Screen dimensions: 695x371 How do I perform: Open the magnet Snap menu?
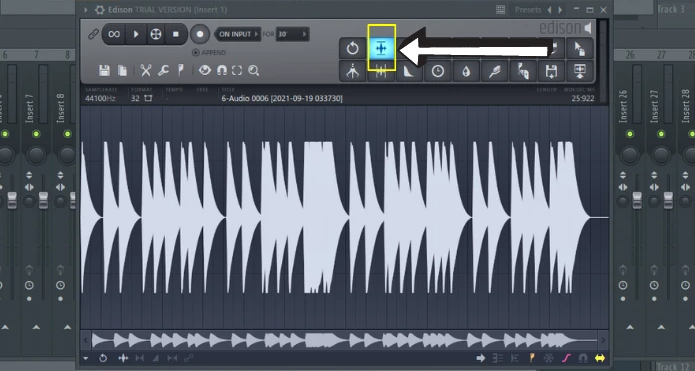[x=222, y=70]
